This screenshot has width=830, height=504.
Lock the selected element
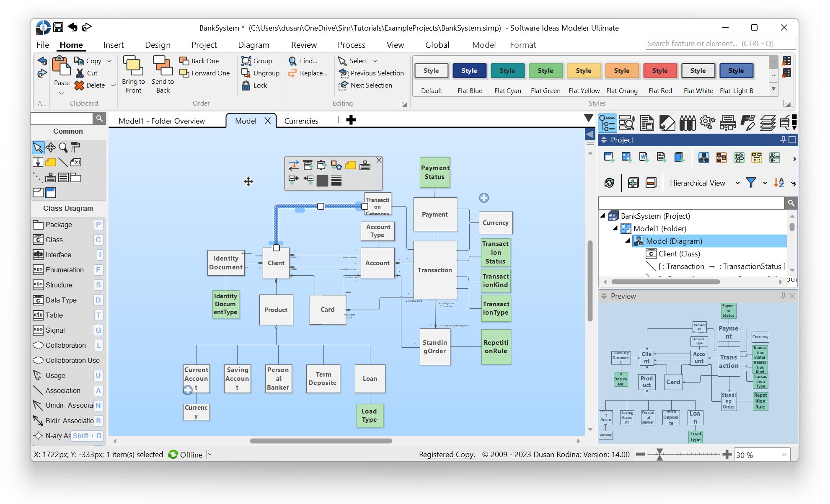[x=254, y=85]
